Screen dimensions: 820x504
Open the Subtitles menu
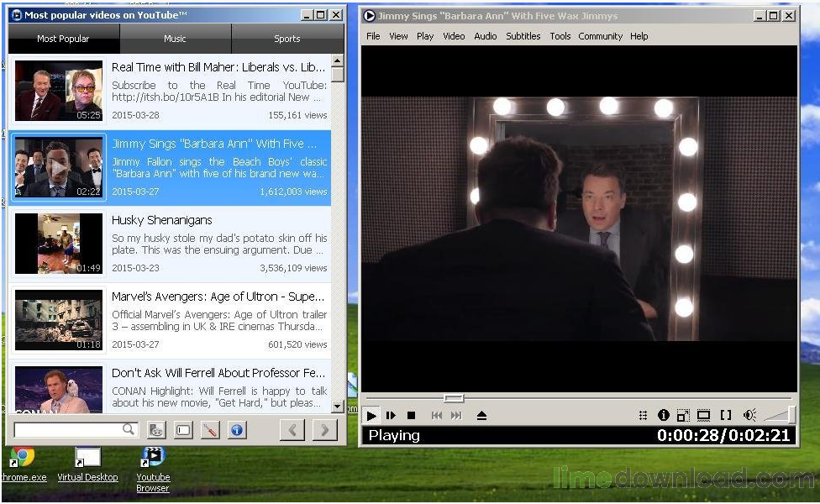pyautogui.click(x=523, y=36)
